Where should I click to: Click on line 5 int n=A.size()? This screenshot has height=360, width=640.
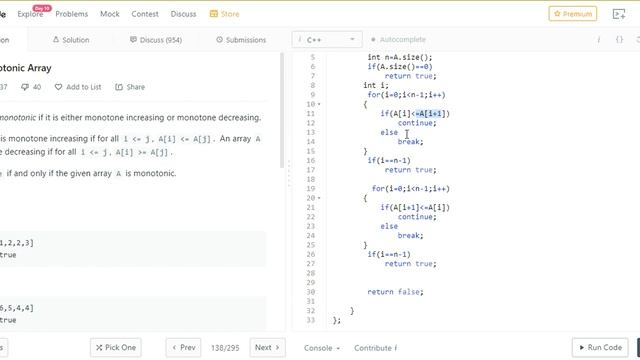tap(400, 58)
